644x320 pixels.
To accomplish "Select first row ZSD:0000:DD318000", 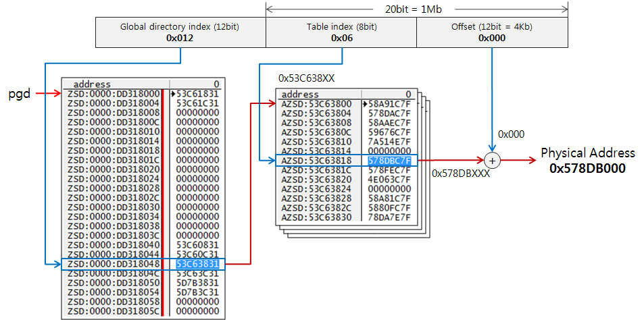I will (114, 93).
